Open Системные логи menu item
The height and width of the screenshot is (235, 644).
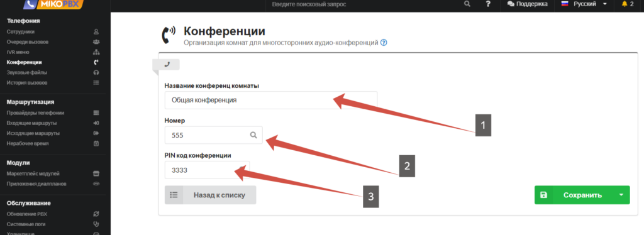[x=26, y=224]
